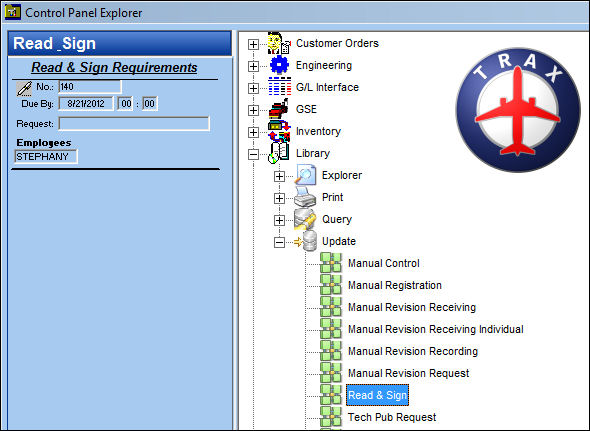The image size is (590, 431).
Task: Select the G/L Interface grid icon
Action: pyautogui.click(x=279, y=87)
